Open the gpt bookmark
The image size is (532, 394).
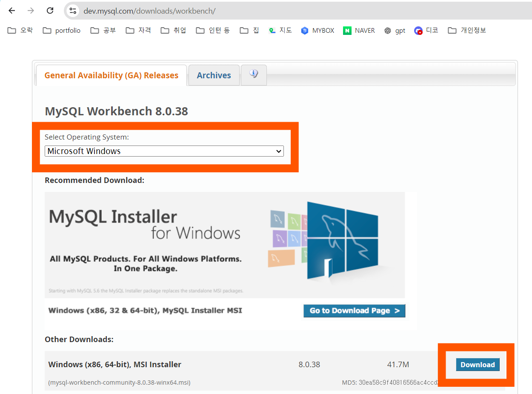point(395,31)
